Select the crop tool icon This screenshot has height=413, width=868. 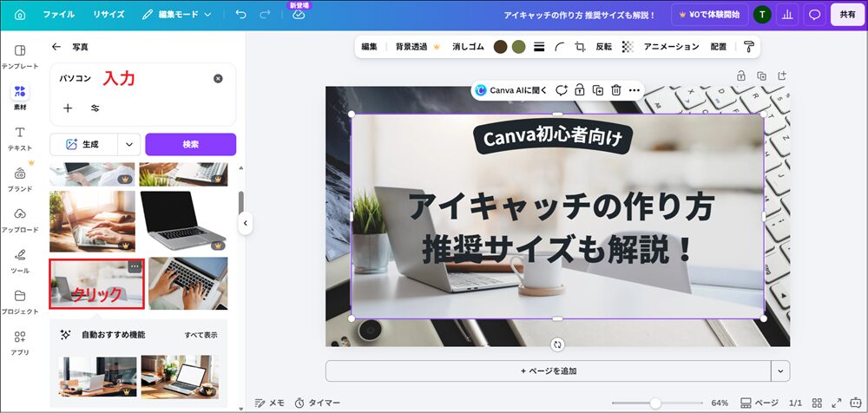(x=580, y=47)
